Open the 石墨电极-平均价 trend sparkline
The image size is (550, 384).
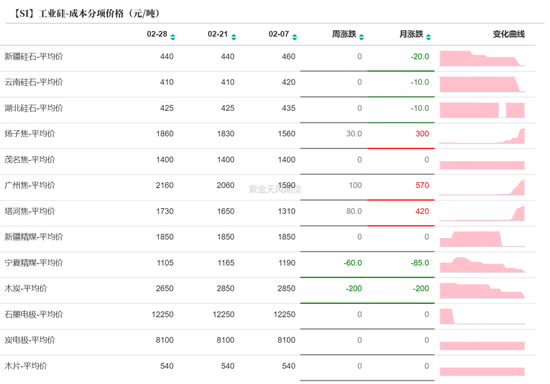click(x=482, y=316)
